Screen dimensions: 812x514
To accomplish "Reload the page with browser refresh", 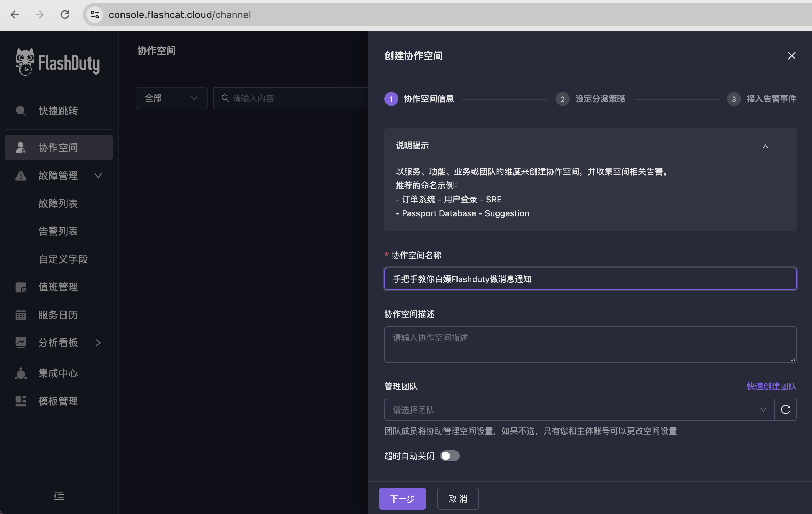I will [x=65, y=15].
